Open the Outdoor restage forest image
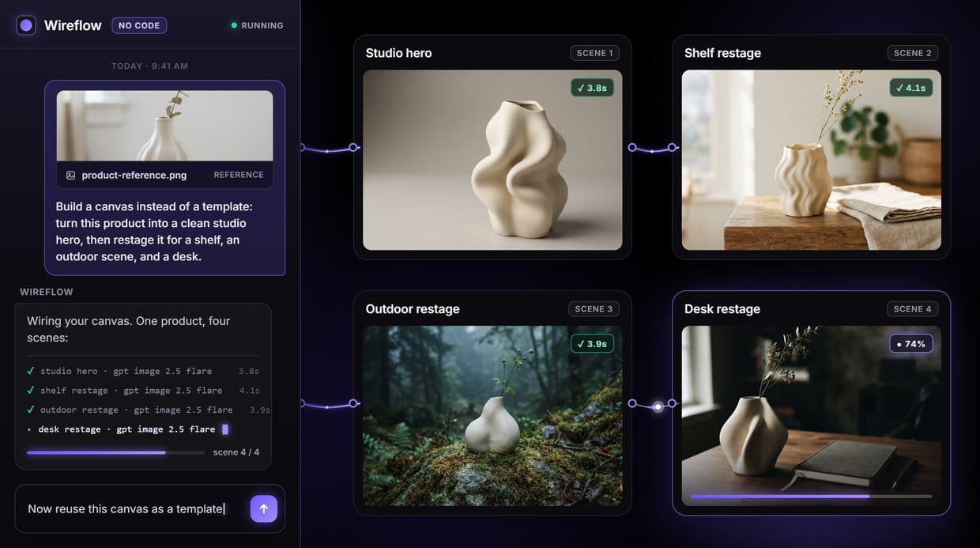980x548 pixels. pyautogui.click(x=492, y=416)
